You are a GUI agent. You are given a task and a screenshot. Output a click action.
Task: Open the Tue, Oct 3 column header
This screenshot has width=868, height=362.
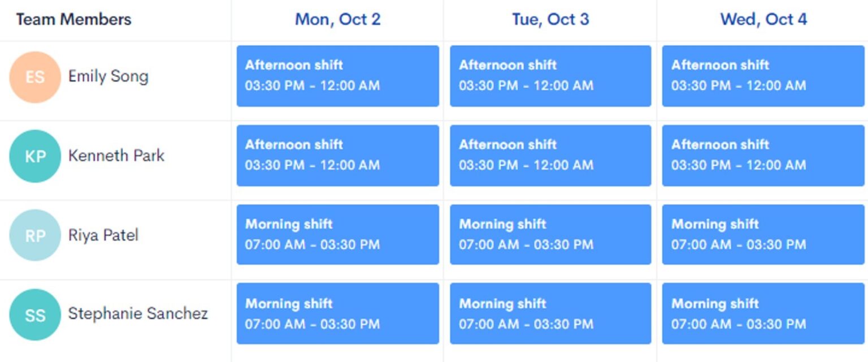click(550, 19)
